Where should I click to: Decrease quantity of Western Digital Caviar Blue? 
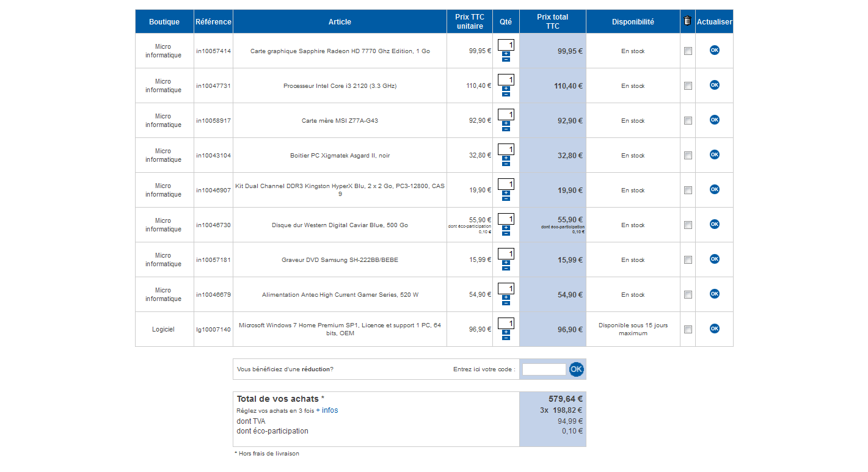[x=506, y=233]
